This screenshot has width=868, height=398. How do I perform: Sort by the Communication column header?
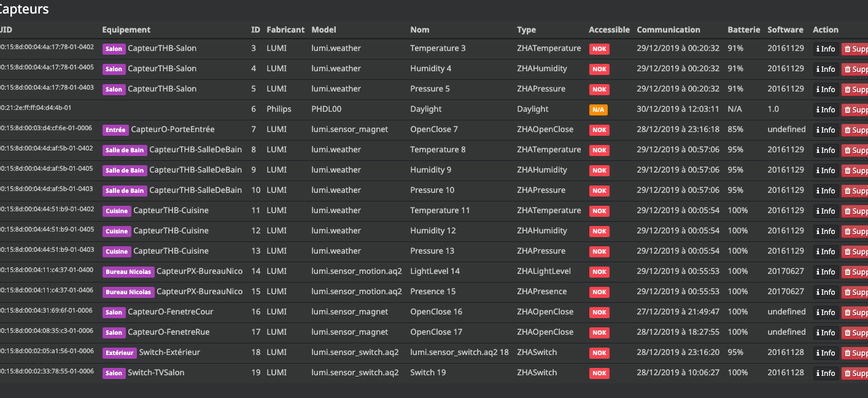pos(668,29)
